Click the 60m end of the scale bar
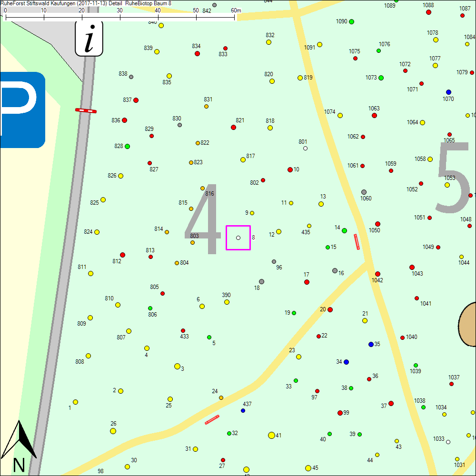476x476 pixels. (234, 17)
